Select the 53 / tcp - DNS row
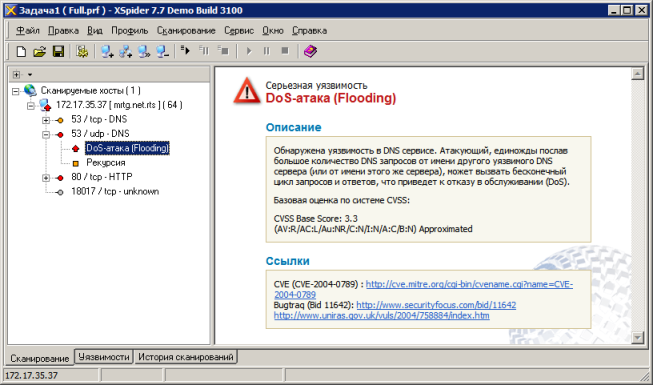This screenshot has width=653, height=385. [x=99, y=119]
